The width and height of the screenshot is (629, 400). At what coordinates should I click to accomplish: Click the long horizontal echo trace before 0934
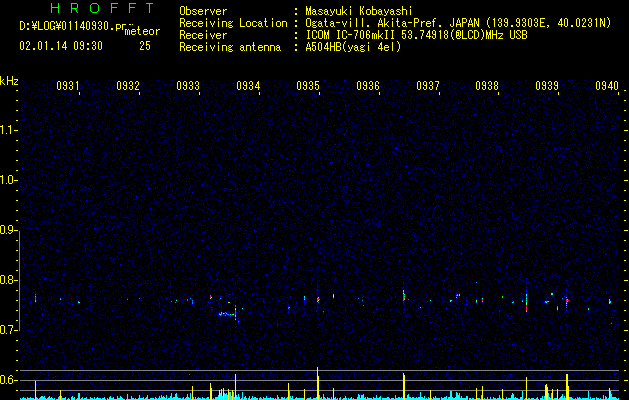227,314
